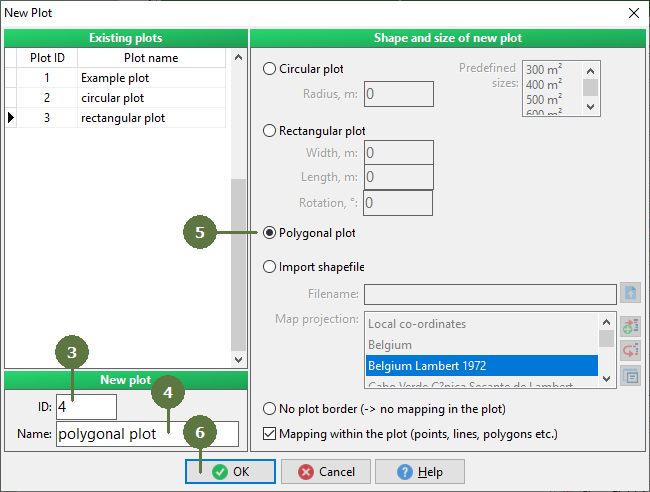The height and width of the screenshot is (492, 650).
Task: Click the new plot Name input field
Action: tap(147, 434)
